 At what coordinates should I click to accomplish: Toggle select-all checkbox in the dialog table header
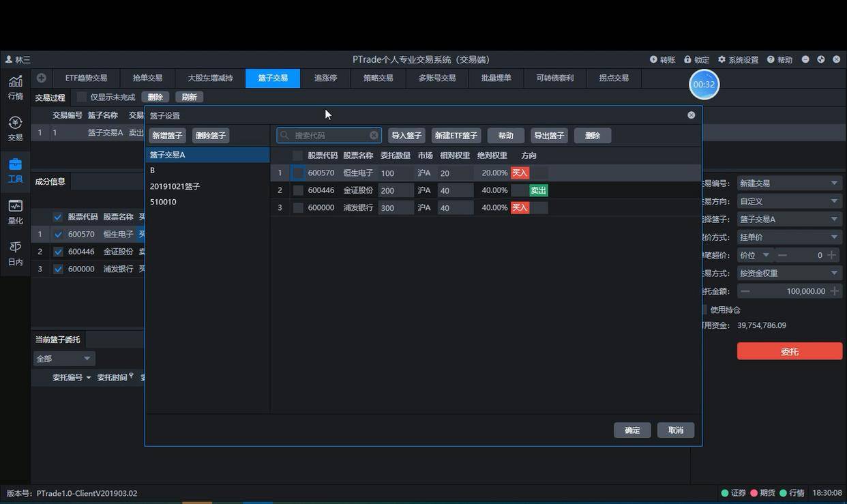(297, 155)
